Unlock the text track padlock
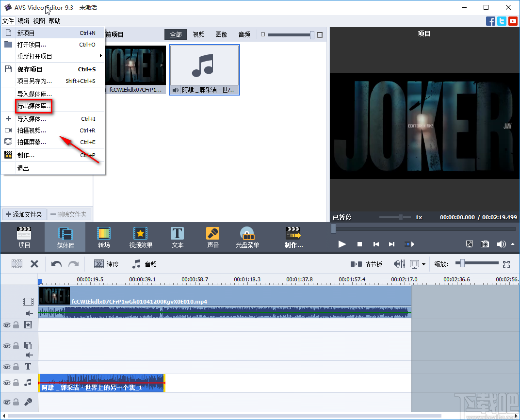 click(16, 367)
